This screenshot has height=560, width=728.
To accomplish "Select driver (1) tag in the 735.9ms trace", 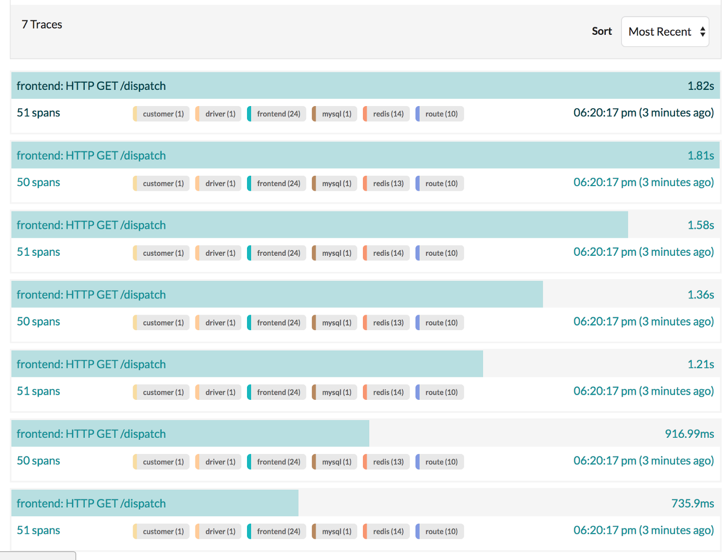I will 218,532.
